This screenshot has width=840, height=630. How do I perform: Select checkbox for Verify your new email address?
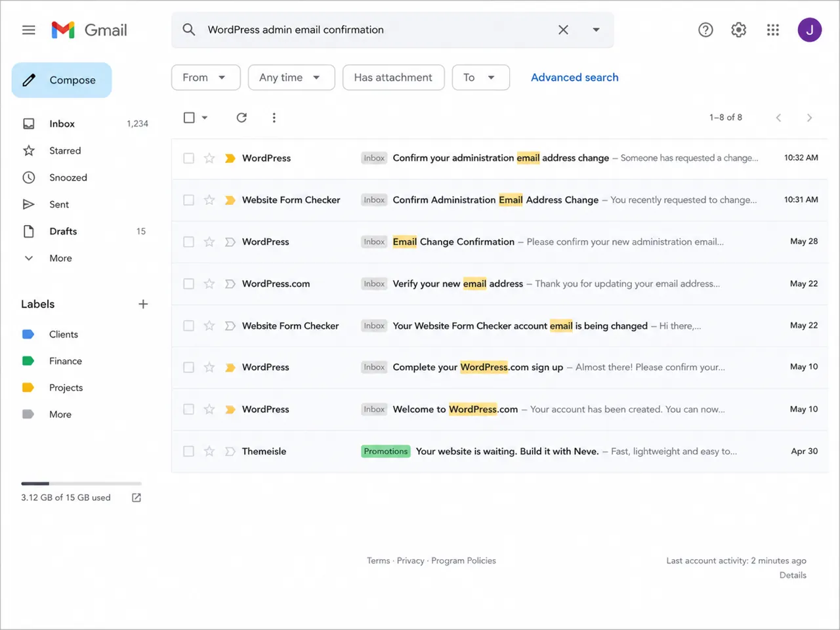[x=189, y=284]
